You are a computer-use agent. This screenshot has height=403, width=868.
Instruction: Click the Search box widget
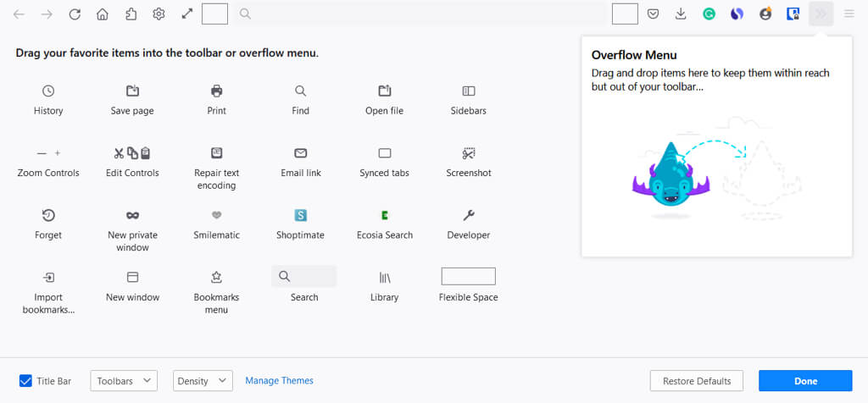point(303,277)
